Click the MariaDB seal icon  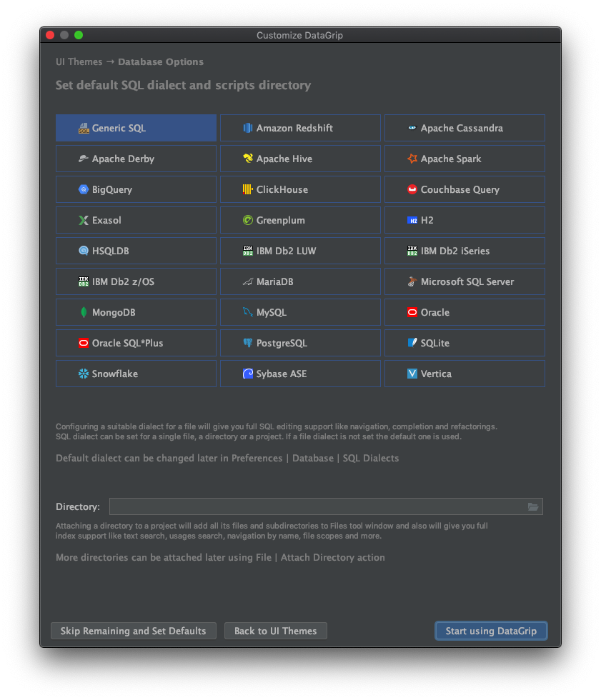[248, 281]
